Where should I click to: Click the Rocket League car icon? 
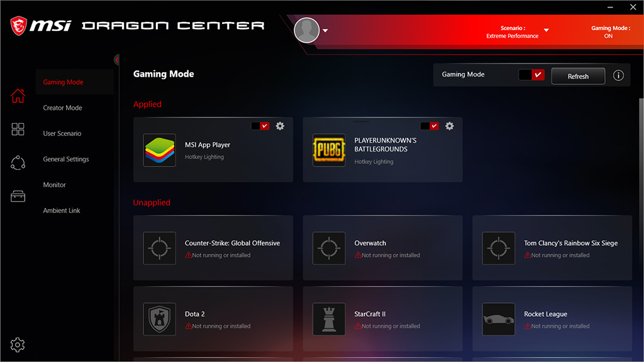pyautogui.click(x=499, y=319)
